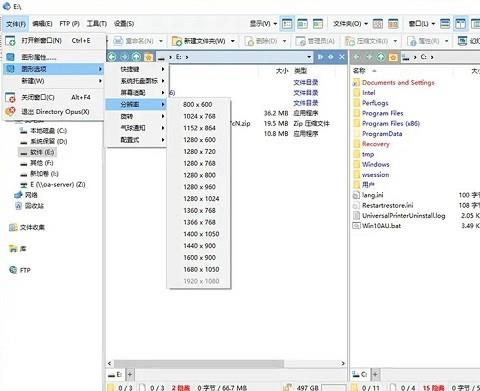
Task: Click the 新建文件夹(W) toolbar button
Action: click(x=199, y=41)
